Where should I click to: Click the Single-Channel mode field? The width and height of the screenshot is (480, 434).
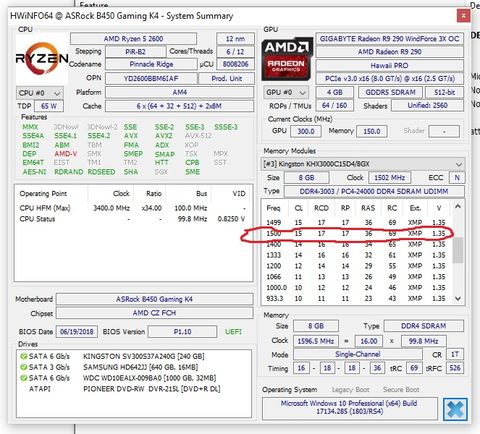(x=358, y=354)
